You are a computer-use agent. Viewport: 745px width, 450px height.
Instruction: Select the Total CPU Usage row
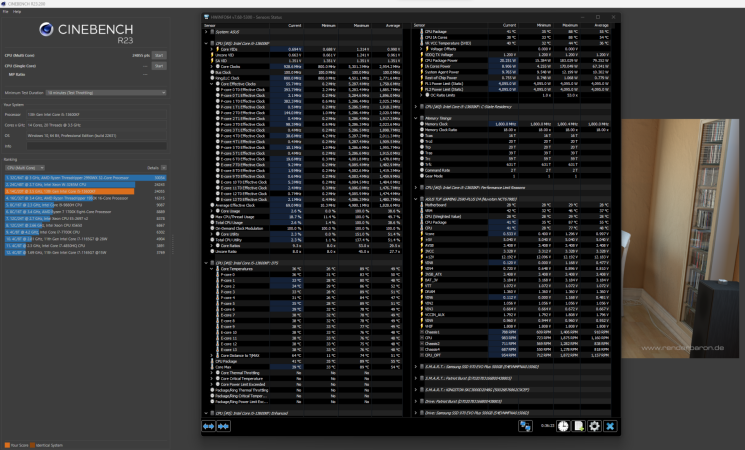[x=304, y=222]
